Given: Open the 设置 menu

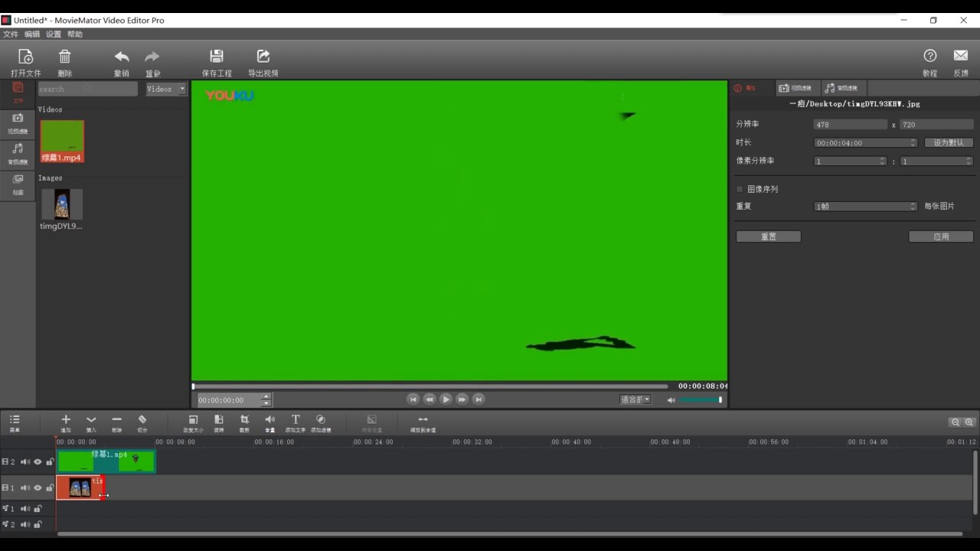Looking at the screenshot, I should (54, 34).
